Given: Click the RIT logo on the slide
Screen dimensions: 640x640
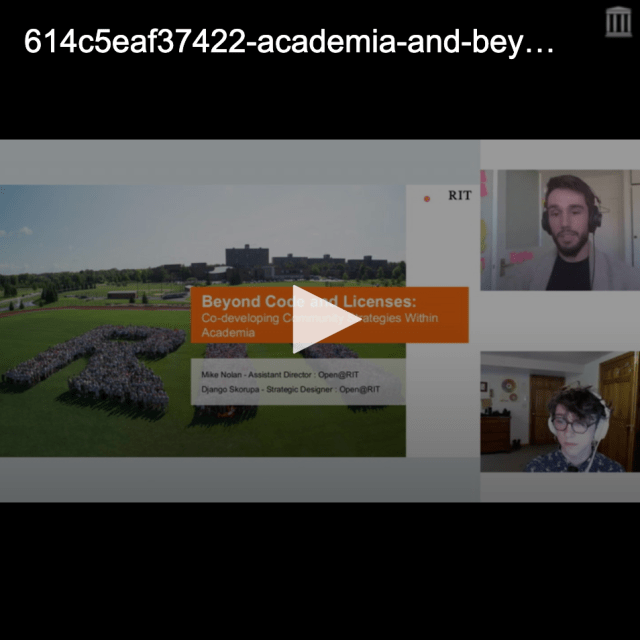Looking at the screenshot, I should 459,196.
